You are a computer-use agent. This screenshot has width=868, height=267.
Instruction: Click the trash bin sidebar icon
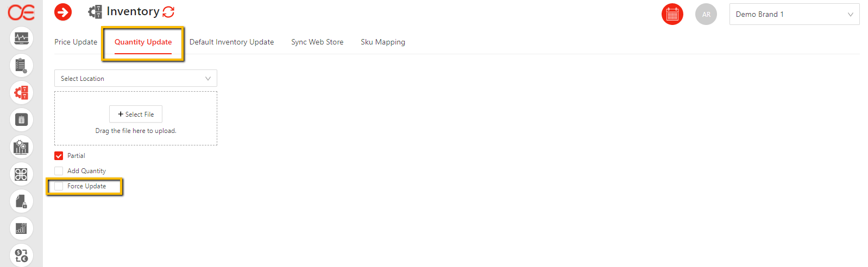[21, 120]
